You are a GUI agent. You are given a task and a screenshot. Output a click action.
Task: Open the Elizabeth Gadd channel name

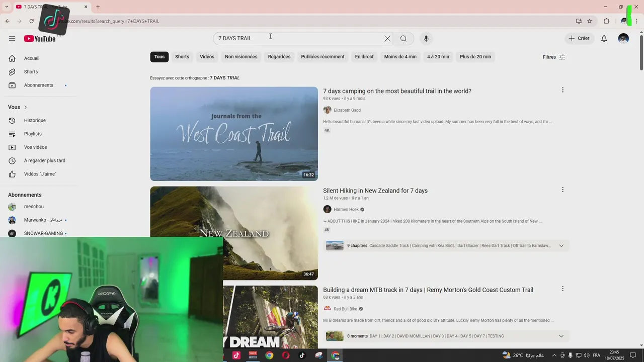click(347, 110)
